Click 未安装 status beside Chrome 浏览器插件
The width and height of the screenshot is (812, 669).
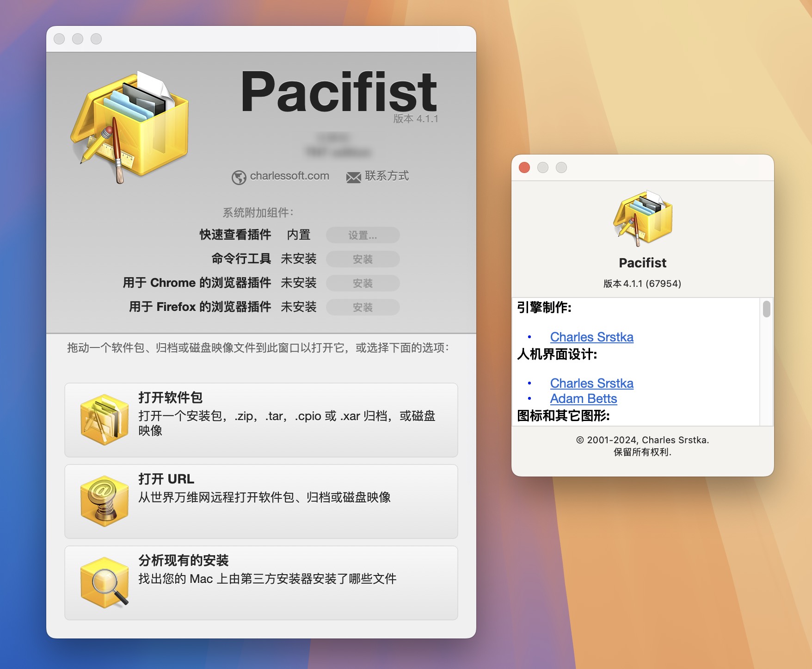click(x=299, y=283)
